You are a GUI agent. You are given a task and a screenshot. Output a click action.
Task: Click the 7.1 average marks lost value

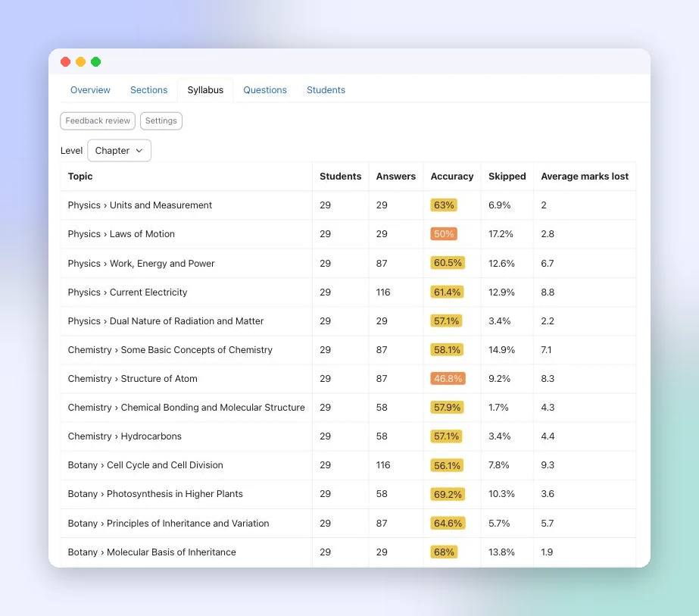click(546, 350)
